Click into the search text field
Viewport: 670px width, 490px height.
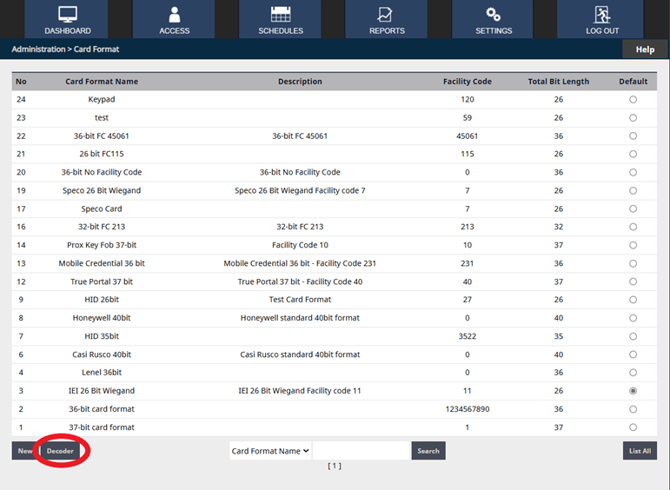tap(361, 451)
